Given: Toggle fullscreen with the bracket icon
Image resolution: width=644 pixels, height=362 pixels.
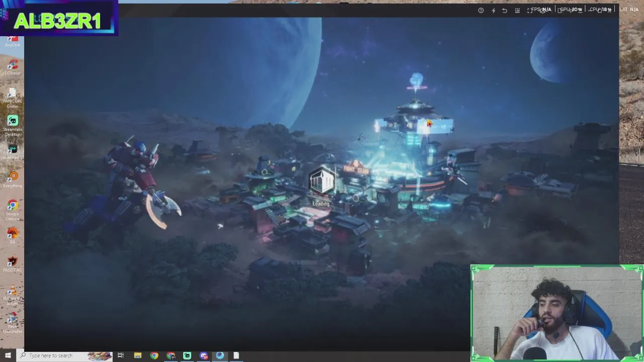Looking at the screenshot, I should pos(530,11).
